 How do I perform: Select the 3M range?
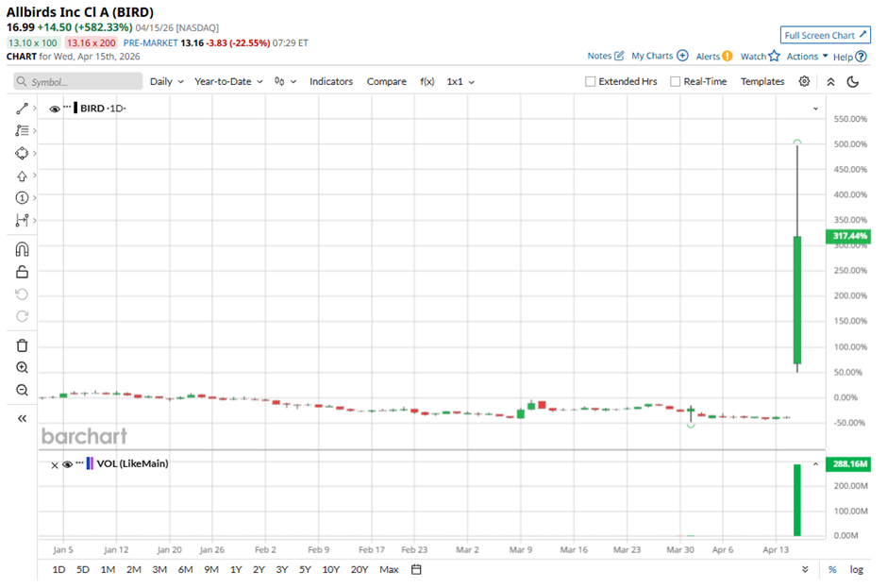pyautogui.click(x=159, y=569)
